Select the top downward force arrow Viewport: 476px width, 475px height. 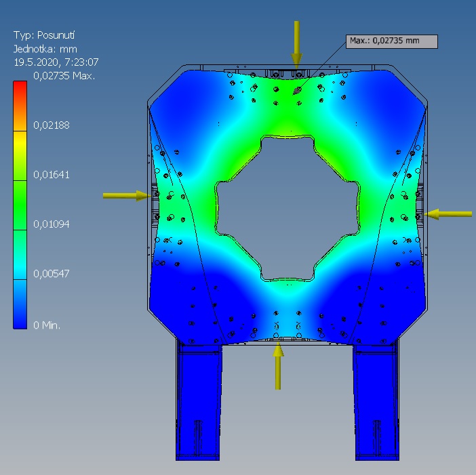[296, 45]
